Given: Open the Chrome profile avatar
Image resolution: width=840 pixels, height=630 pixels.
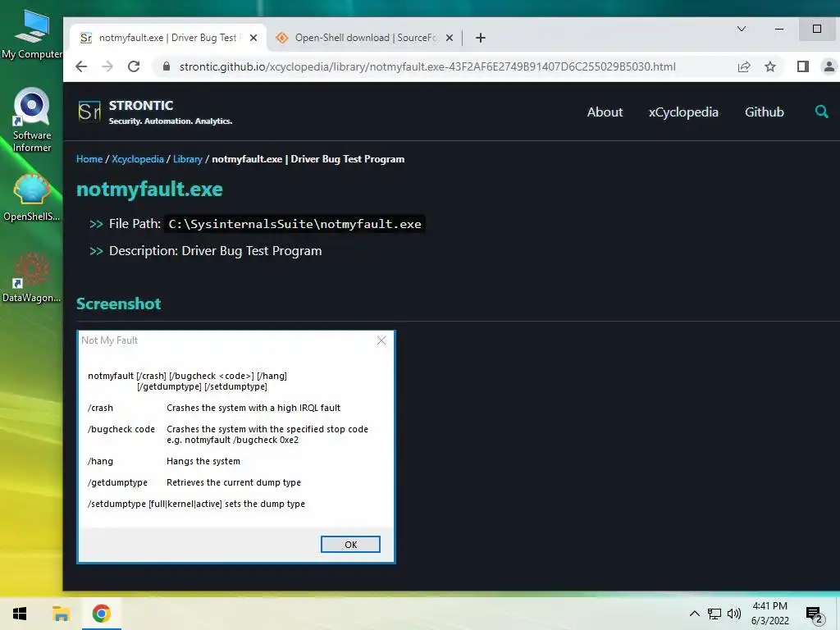Looking at the screenshot, I should click(x=829, y=66).
